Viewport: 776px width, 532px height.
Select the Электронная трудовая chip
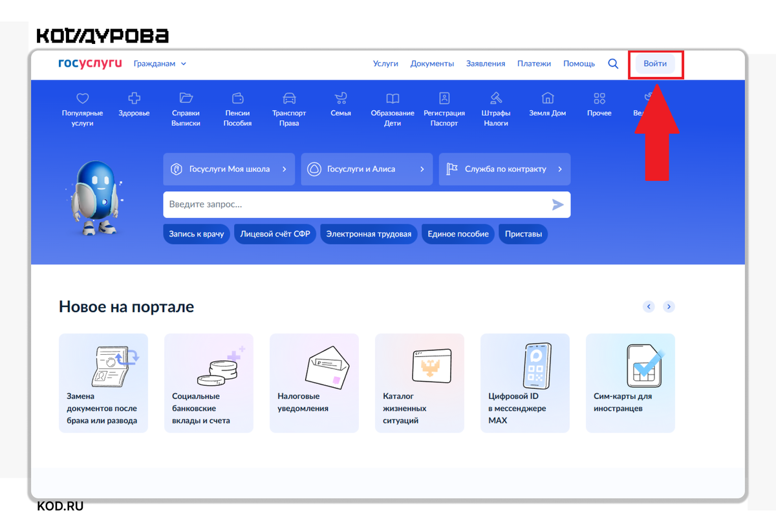pos(369,234)
